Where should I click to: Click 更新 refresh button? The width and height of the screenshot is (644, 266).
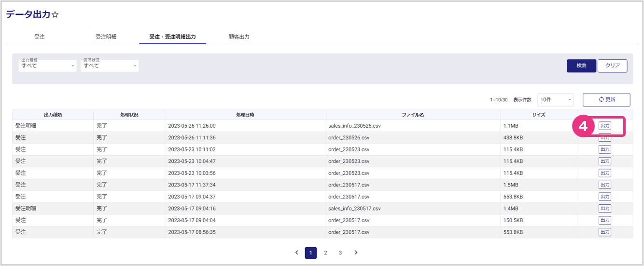[x=606, y=100]
